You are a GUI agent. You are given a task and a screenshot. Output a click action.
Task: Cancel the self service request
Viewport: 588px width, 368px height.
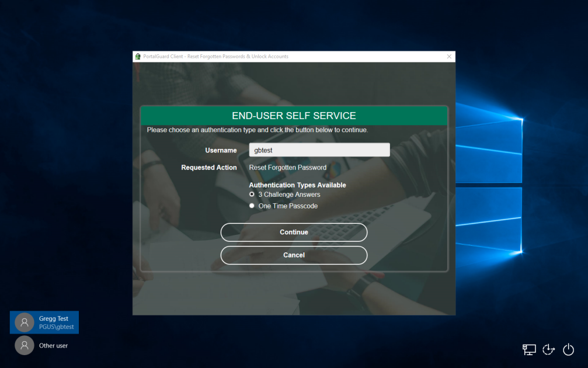point(294,255)
